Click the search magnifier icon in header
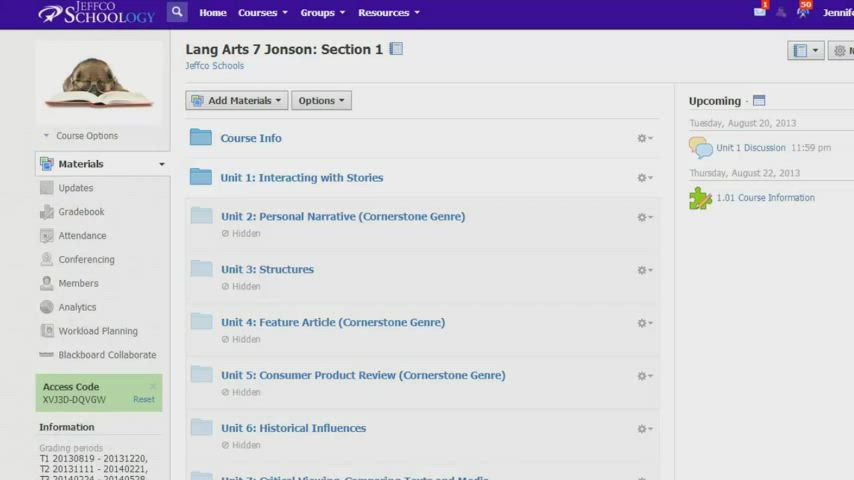 177,13
